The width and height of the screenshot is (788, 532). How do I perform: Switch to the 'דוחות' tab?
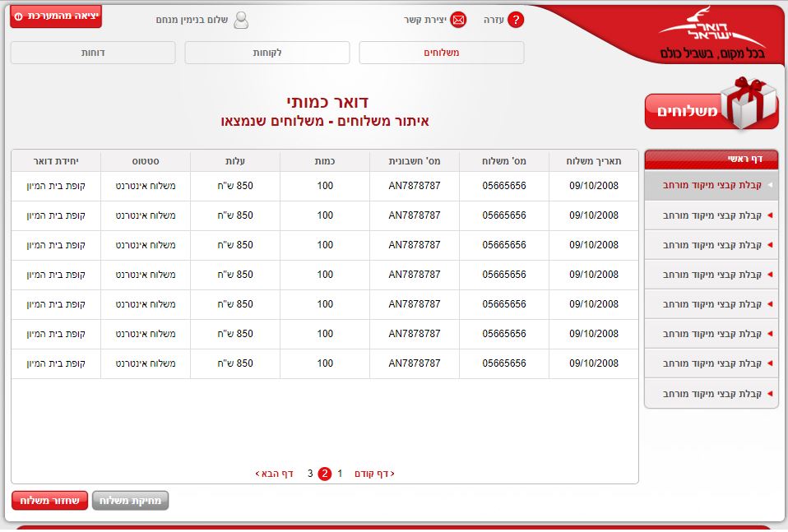coord(93,53)
